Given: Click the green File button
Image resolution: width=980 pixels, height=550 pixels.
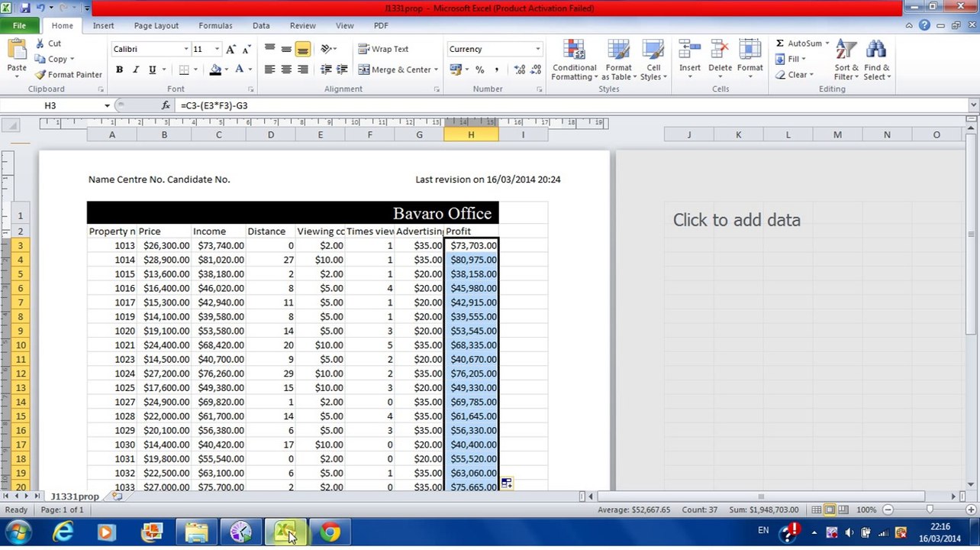Looking at the screenshot, I should tap(19, 25).
